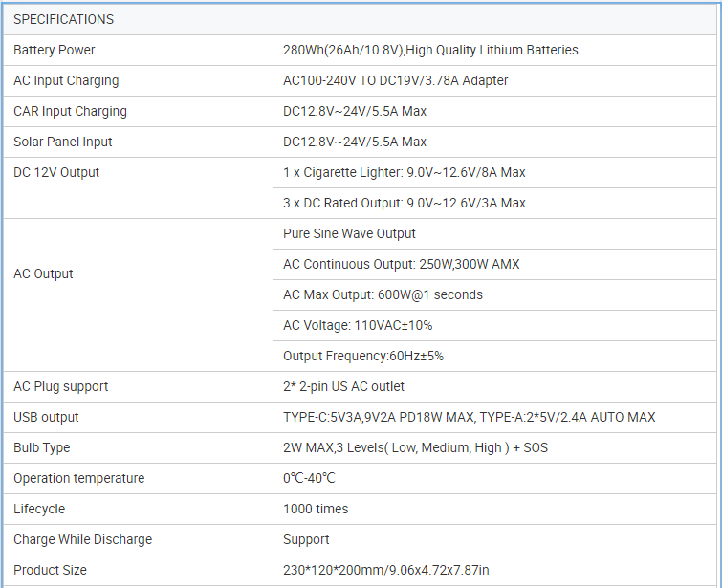Select the AC100-240V adapter specification text
Image resolution: width=722 pixels, height=588 pixels.
(395, 80)
